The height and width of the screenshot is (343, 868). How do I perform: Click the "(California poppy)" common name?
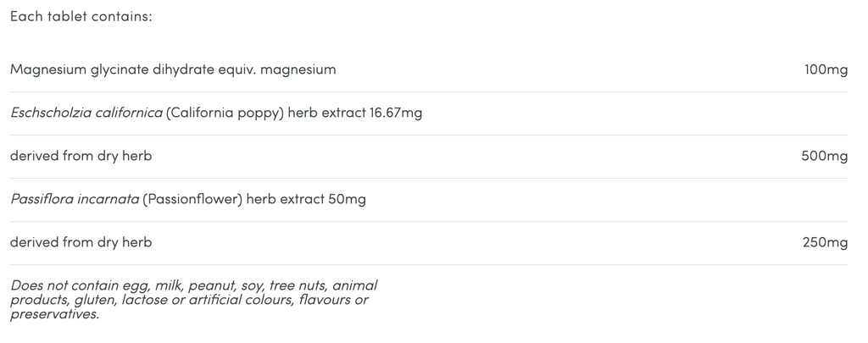coord(225,113)
